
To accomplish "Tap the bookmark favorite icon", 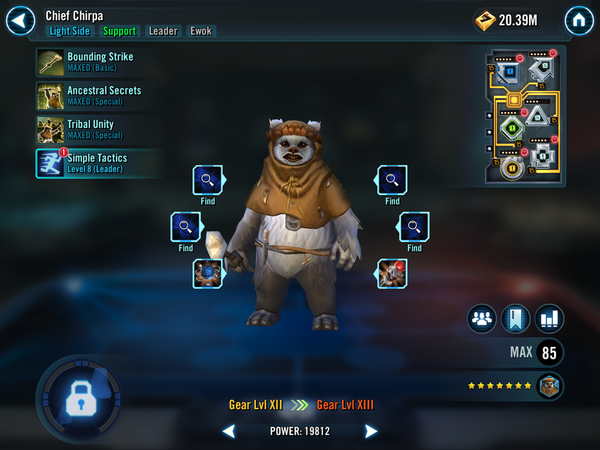I will [515, 319].
